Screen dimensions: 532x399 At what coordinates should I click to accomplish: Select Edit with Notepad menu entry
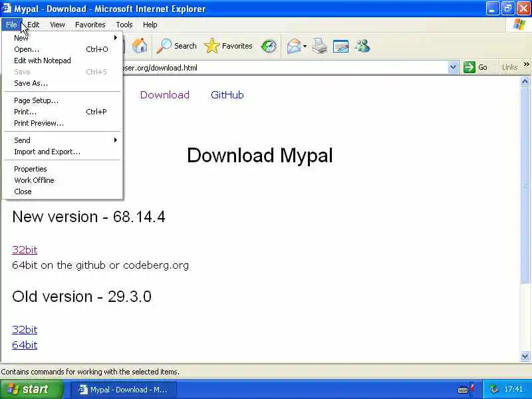[62, 61]
